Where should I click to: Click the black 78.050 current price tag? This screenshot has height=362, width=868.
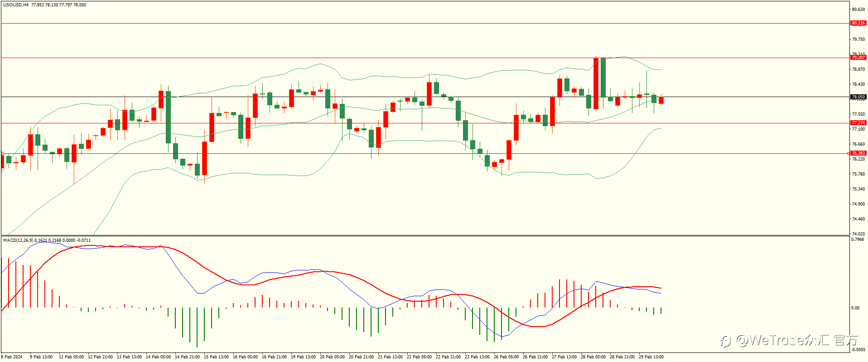tap(858, 97)
